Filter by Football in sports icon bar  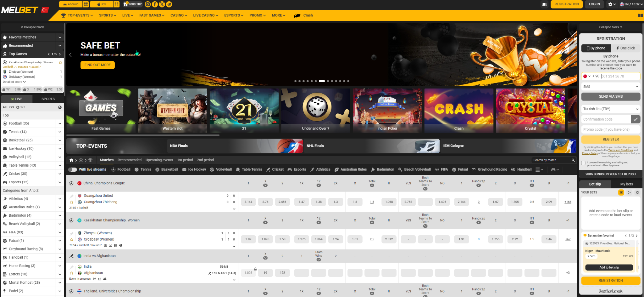click(121, 169)
